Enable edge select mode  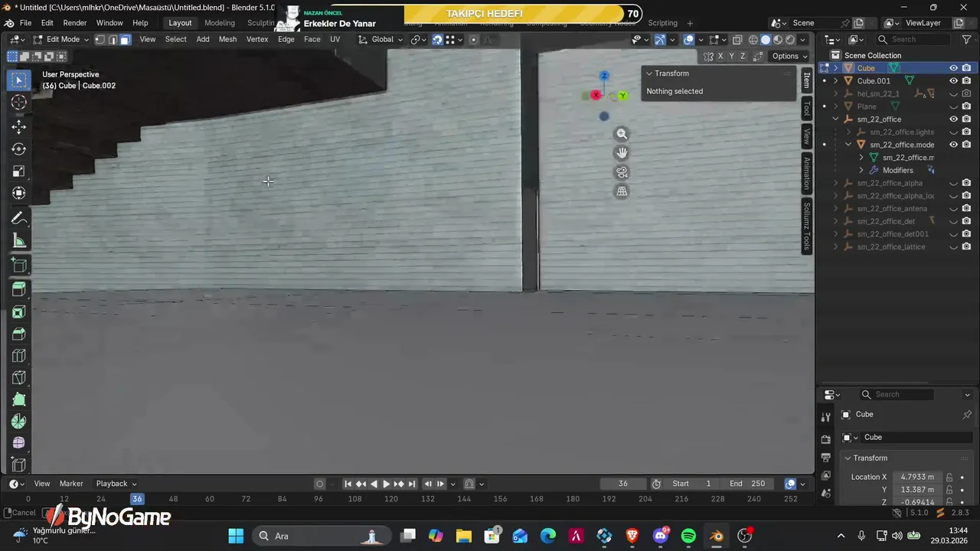(x=113, y=40)
